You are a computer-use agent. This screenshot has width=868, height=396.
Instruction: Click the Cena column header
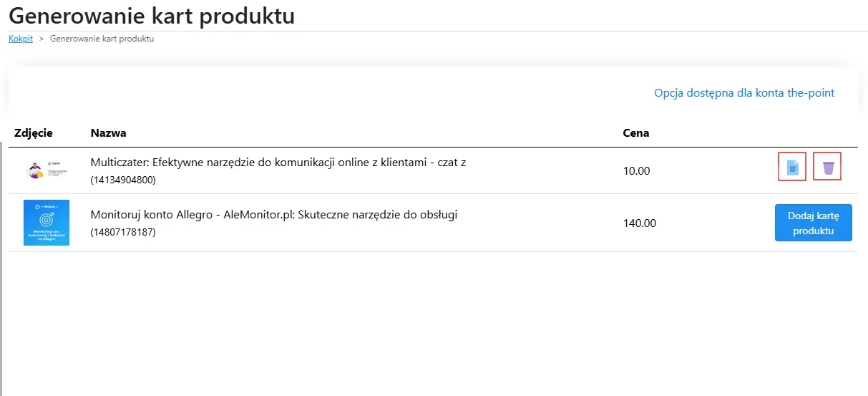(x=636, y=133)
